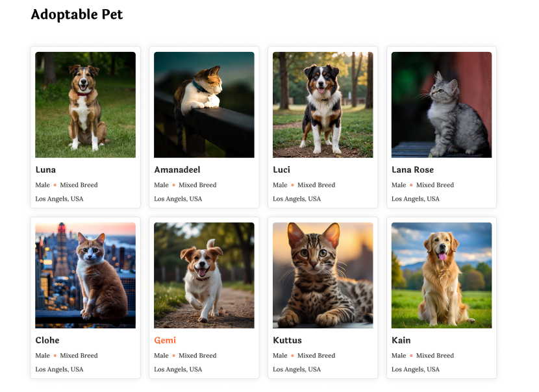Open the Kain name link

(401, 341)
